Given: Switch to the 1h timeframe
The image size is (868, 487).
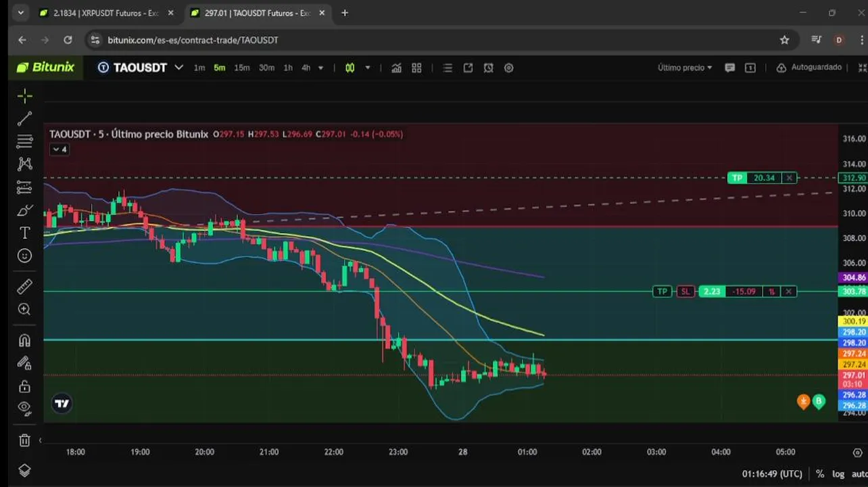Looking at the screenshot, I should click(288, 68).
